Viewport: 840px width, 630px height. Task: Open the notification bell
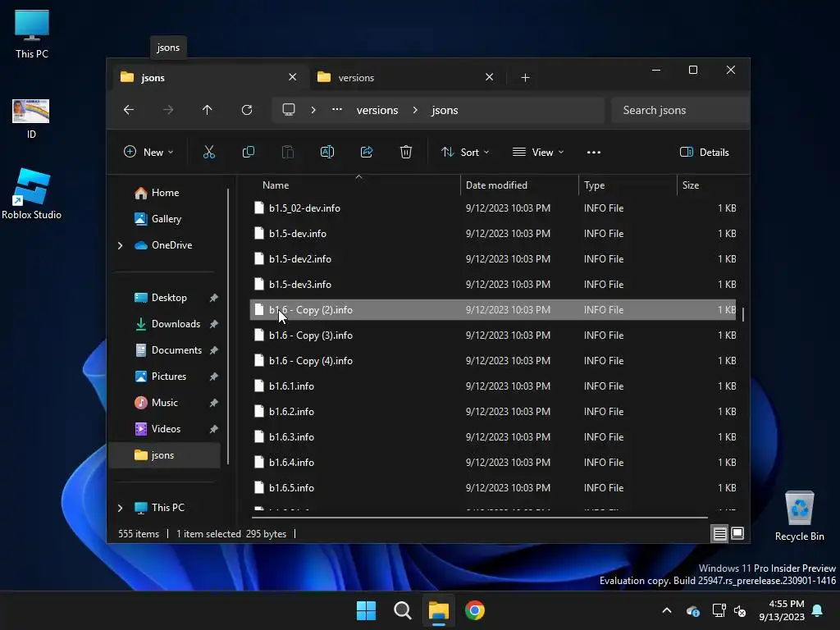click(818, 610)
